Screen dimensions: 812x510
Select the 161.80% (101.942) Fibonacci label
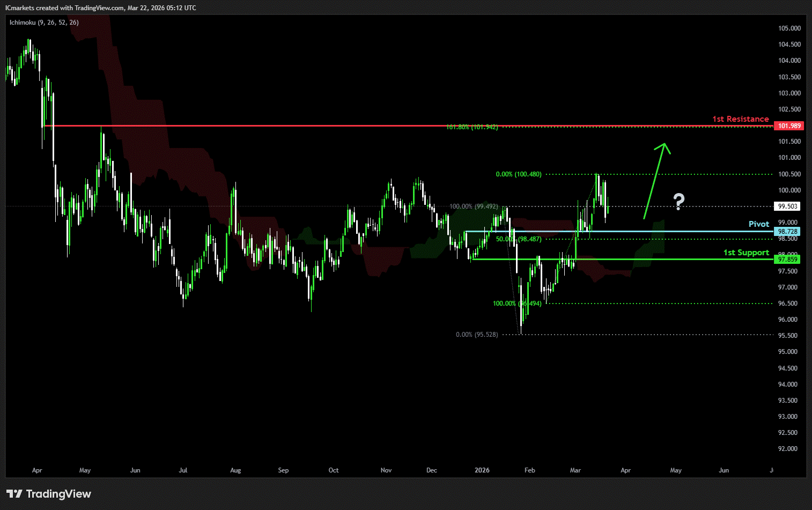click(x=472, y=127)
